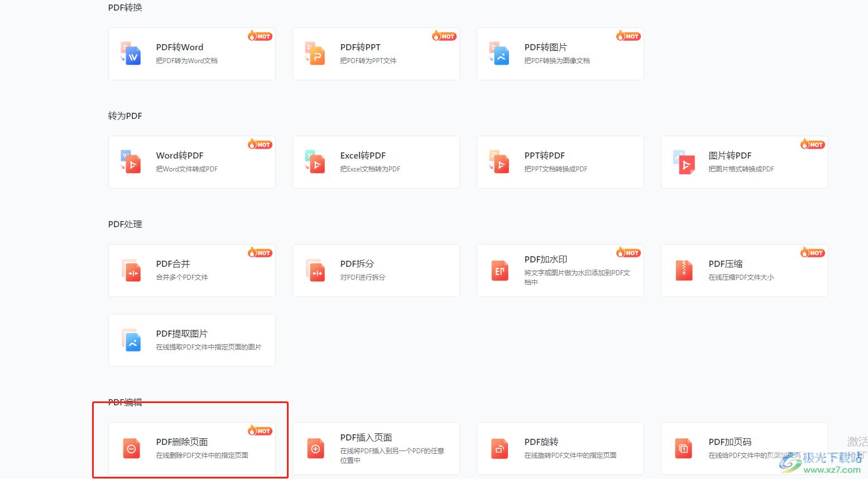Click the PDF加页码 icon
Screen dimensions: 868x479
pos(684,449)
